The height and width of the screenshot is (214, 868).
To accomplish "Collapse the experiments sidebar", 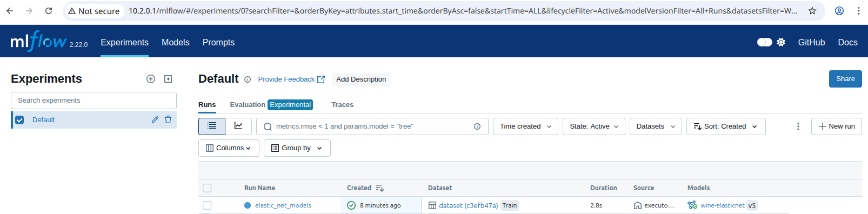I will (168, 79).
